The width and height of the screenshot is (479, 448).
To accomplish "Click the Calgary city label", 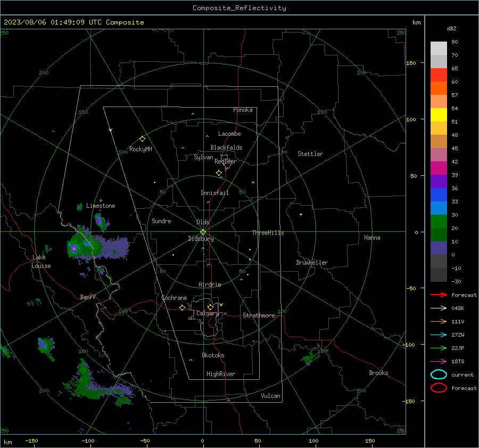I will [208, 313].
